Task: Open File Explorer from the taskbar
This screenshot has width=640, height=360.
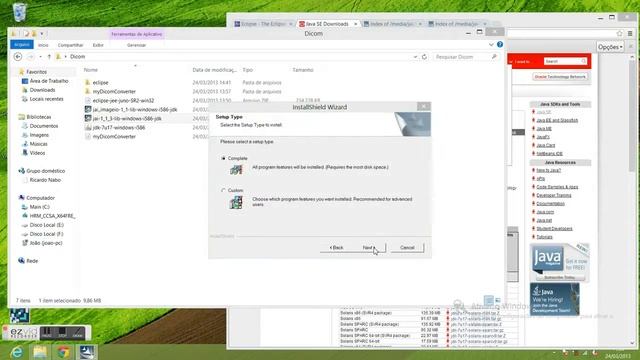Action: pos(40,352)
